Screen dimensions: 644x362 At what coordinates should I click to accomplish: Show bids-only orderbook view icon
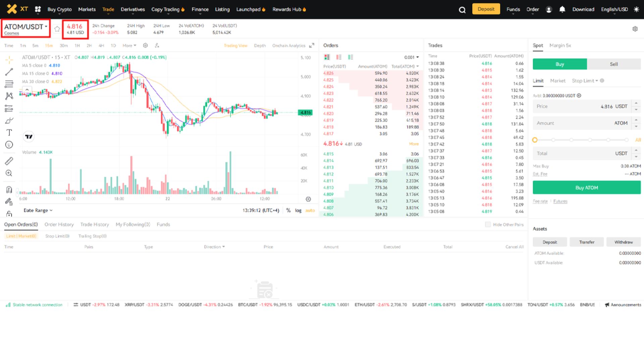click(351, 57)
